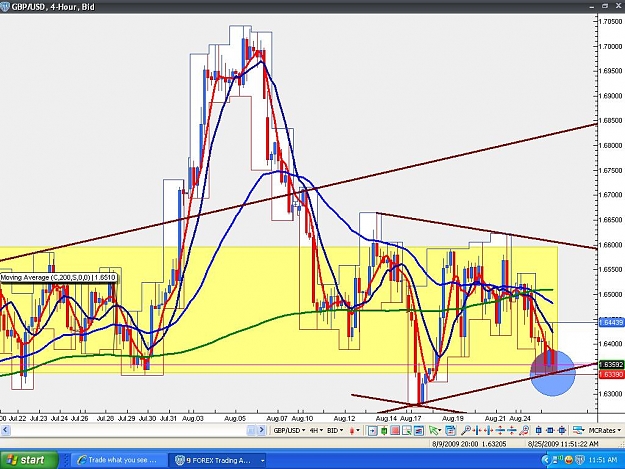Click the scroll-to-latest bar icon

[x=372, y=430]
